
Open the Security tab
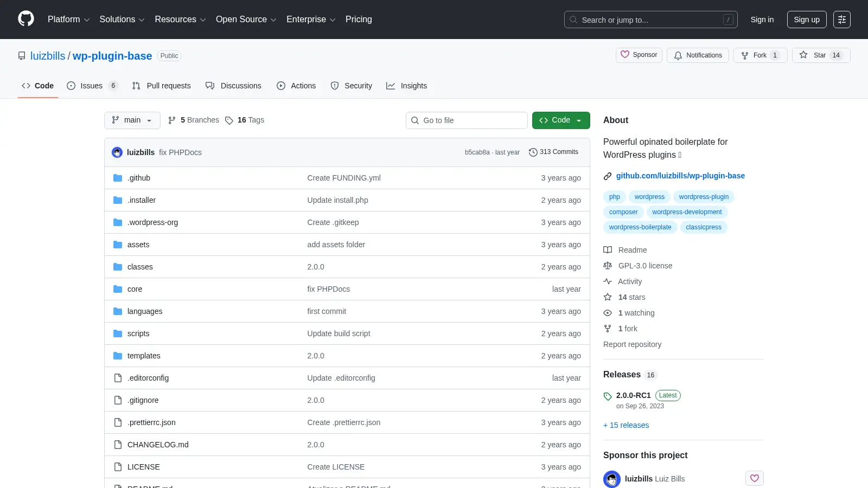(352, 86)
